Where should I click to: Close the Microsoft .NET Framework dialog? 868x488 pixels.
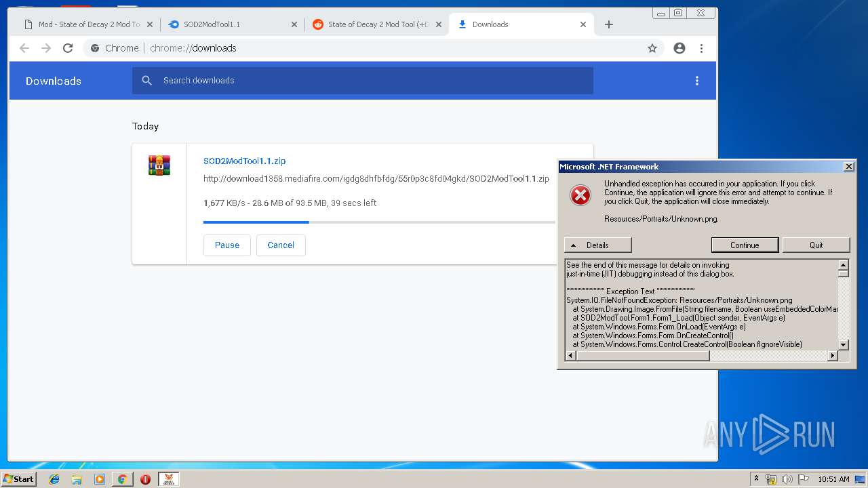click(848, 167)
